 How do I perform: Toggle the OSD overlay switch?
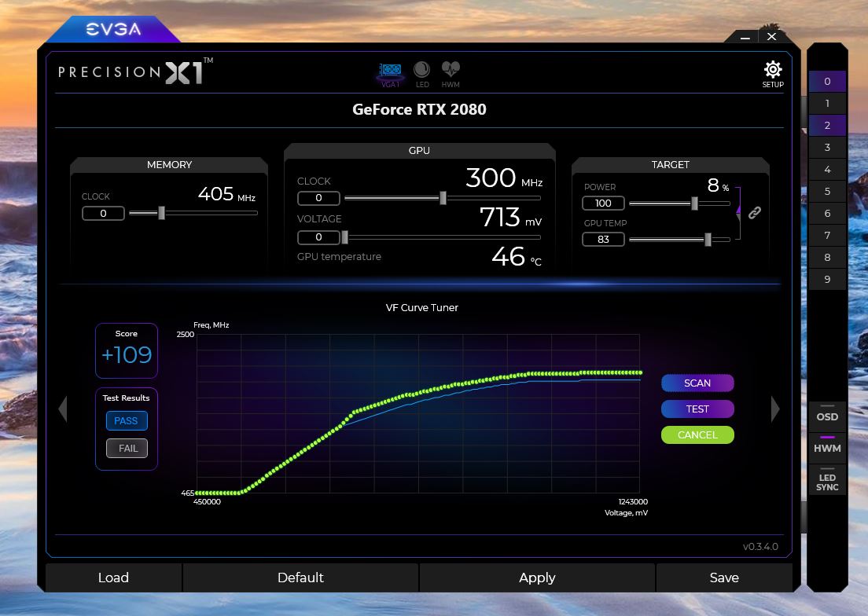(827, 416)
